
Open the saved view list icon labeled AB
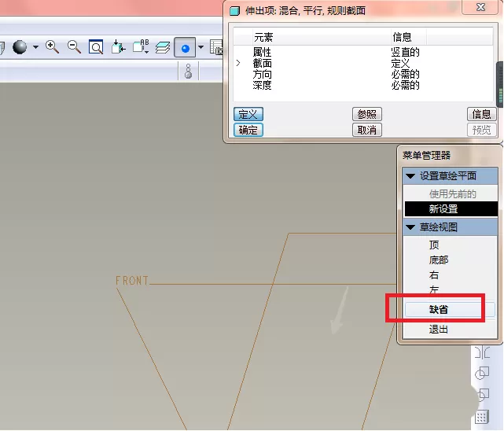[141, 47]
